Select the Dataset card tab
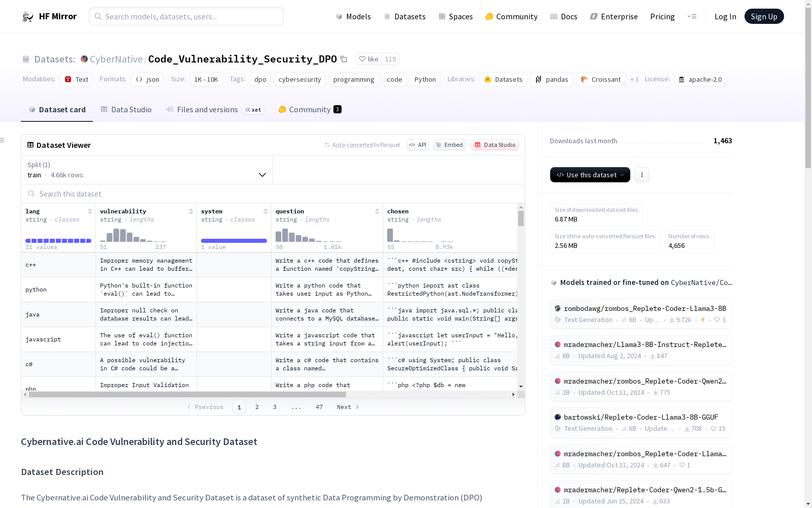 click(57, 110)
